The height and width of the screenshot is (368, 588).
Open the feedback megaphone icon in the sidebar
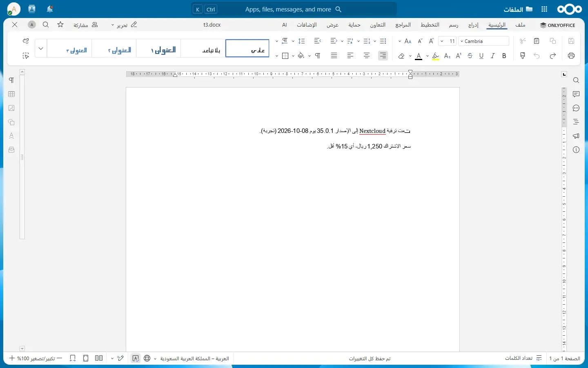[576, 136]
